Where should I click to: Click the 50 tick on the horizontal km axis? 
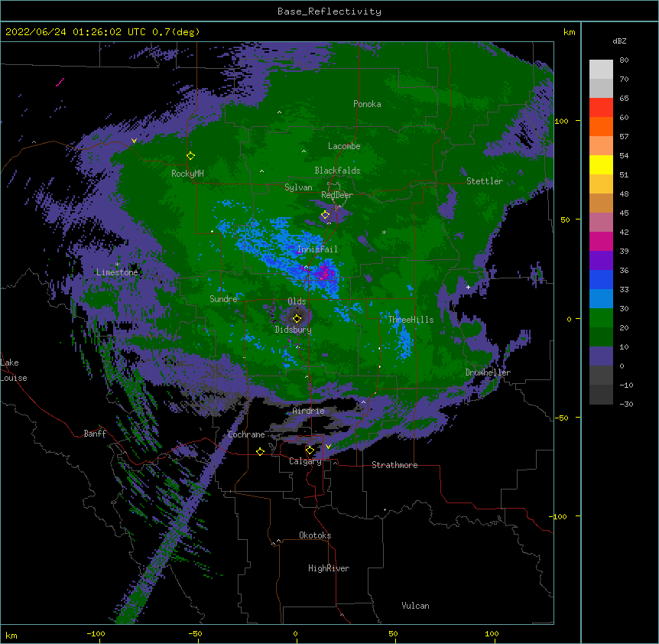393,633
